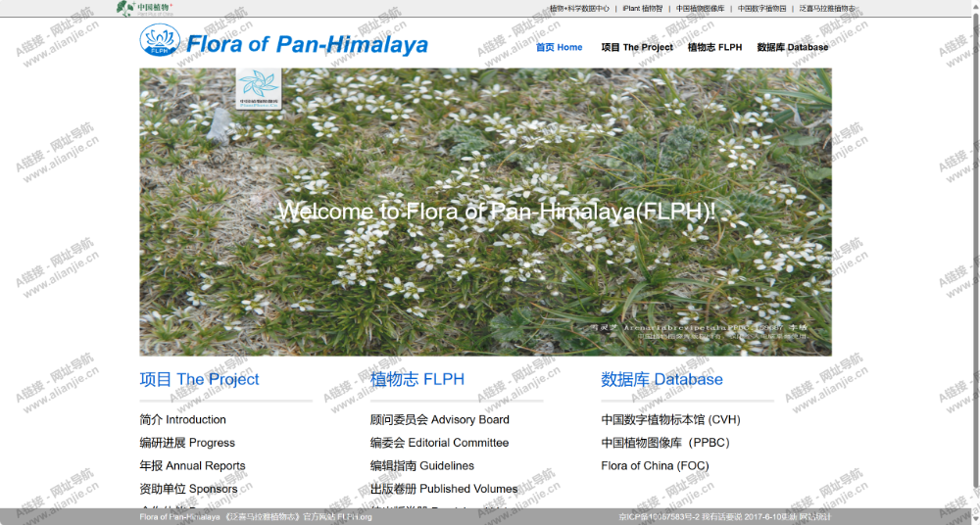Click 网站统计 in the footer
The image size is (980, 525).
pos(815,517)
